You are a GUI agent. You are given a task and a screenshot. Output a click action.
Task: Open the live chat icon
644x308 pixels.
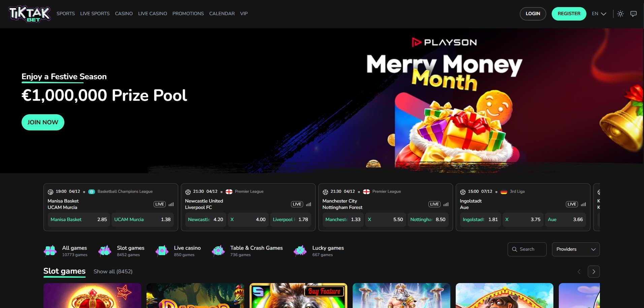[x=634, y=14]
